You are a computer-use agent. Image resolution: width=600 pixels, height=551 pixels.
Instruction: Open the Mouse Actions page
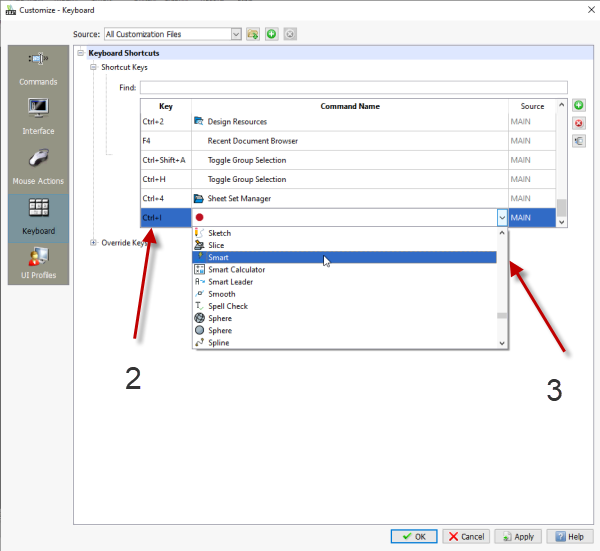38,167
